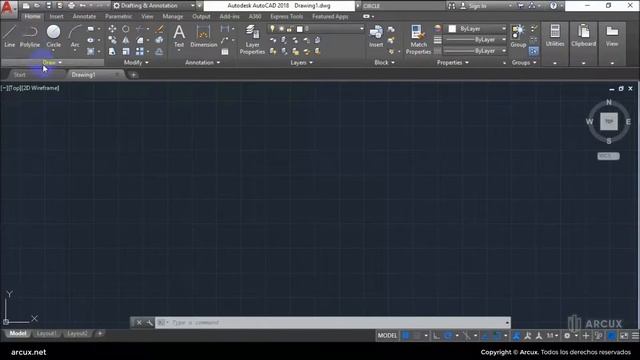
Task: Open the Output ribbon tab
Action: (x=201, y=16)
